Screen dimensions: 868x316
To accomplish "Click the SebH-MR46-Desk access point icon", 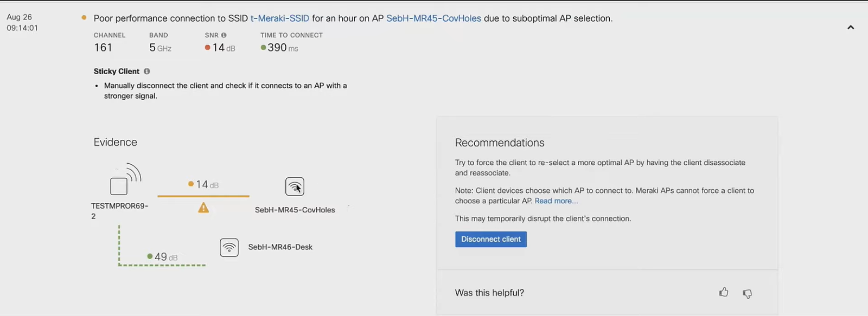I will pyautogui.click(x=229, y=247).
